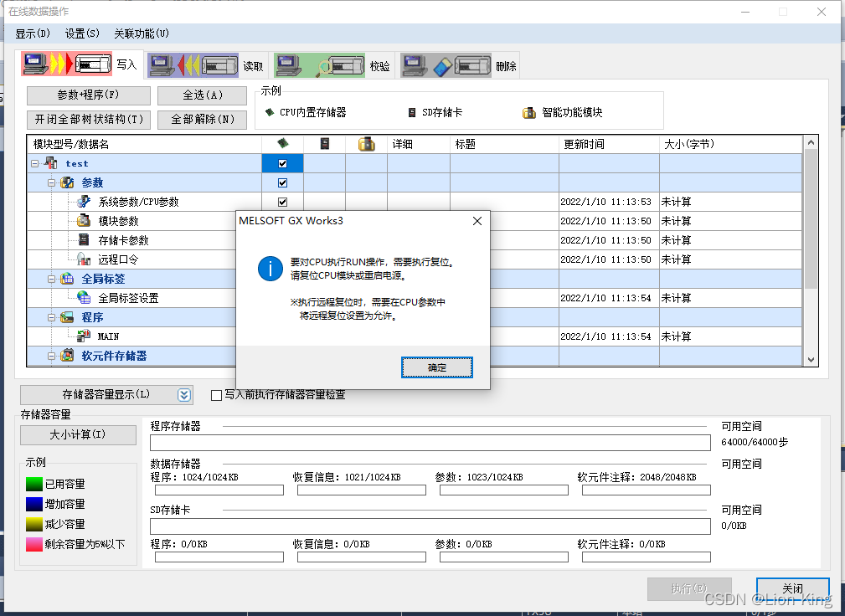Click the 更新时间 column header
Viewport: 845px width, 616px height.
(x=609, y=144)
